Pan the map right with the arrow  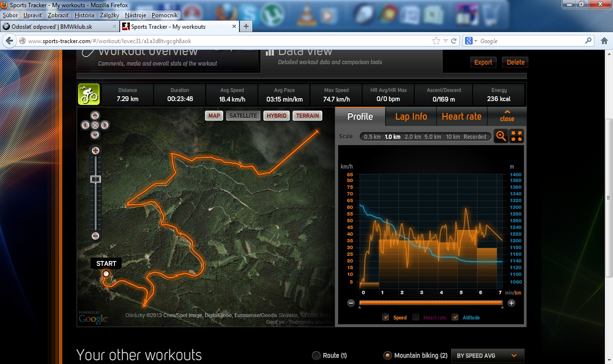pos(105,125)
